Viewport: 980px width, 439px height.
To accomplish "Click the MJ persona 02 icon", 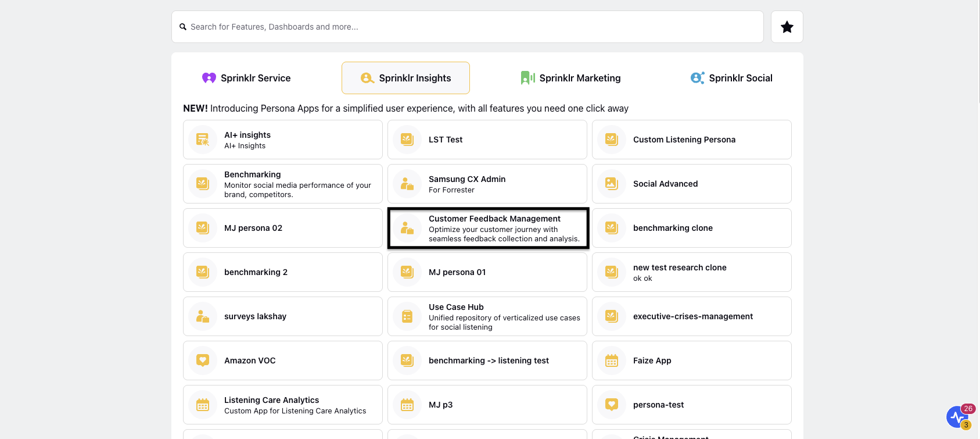I will coord(203,228).
